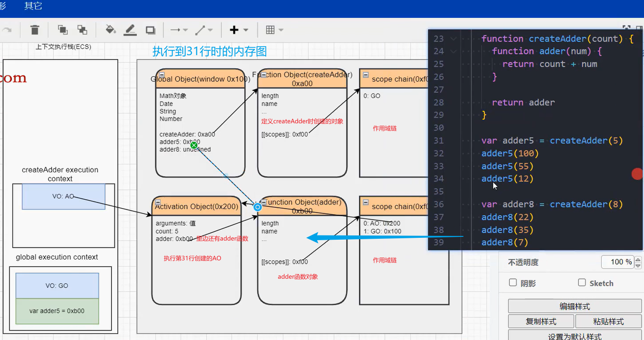Click the 定义createAdder时创建的对象 red note
Screen dimensions: 644x340
click(x=302, y=121)
